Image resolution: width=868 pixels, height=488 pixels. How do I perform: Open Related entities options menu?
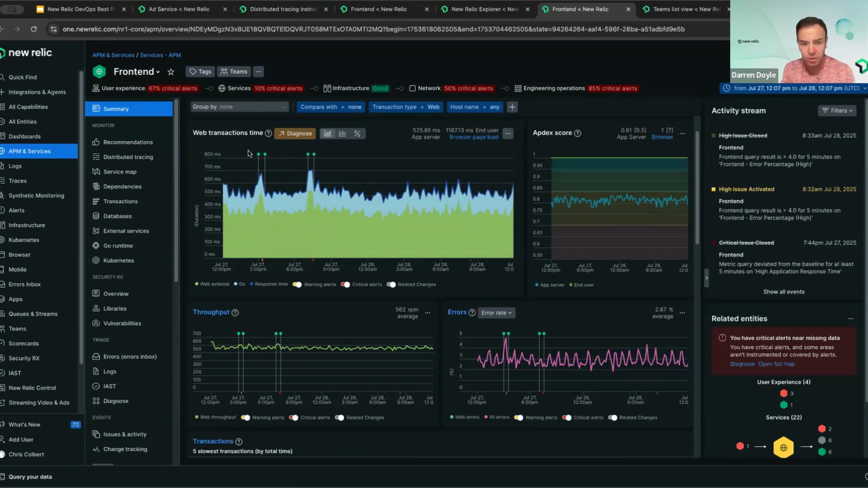(851, 319)
